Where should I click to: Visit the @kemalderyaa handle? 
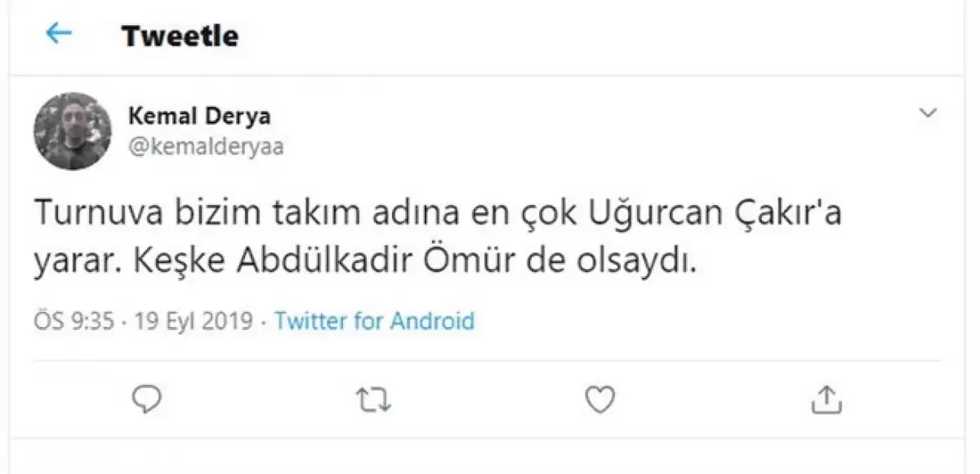207,146
